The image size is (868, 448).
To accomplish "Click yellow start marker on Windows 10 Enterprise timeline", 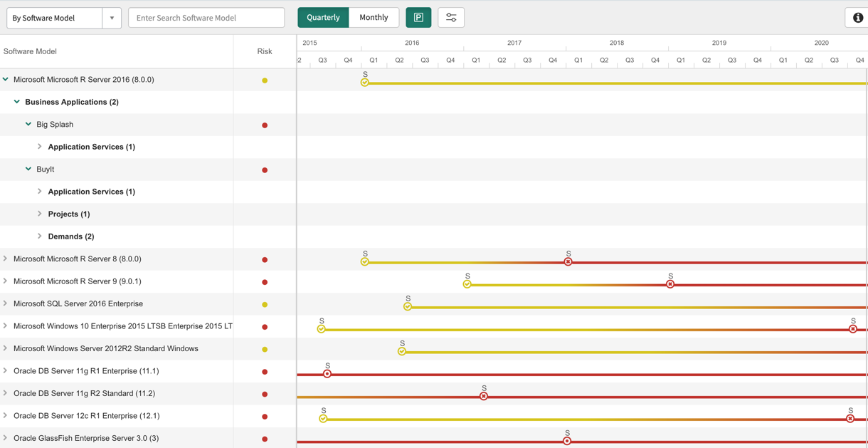I will pos(322,329).
